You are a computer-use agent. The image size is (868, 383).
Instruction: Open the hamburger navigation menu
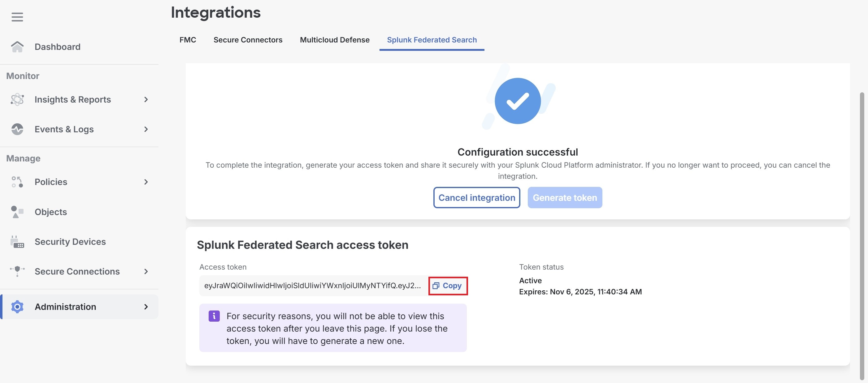17,17
